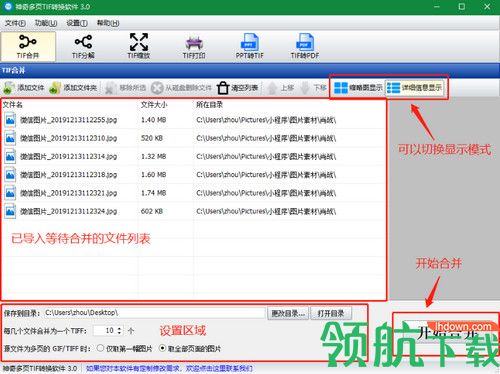The height and width of the screenshot is (374, 500).
Task: Switch to 缩略图显示 thumbnail view
Action: 358,88
